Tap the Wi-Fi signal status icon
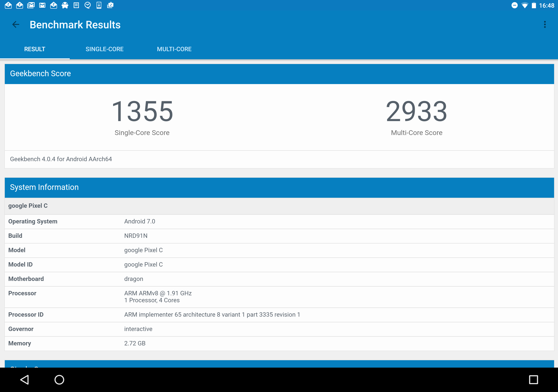 click(524, 5)
